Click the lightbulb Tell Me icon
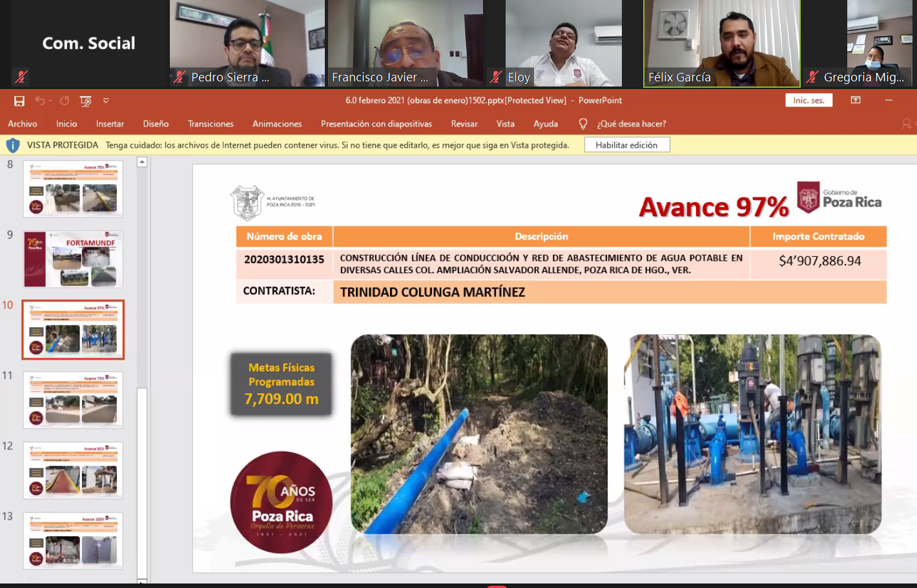 [x=583, y=123]
